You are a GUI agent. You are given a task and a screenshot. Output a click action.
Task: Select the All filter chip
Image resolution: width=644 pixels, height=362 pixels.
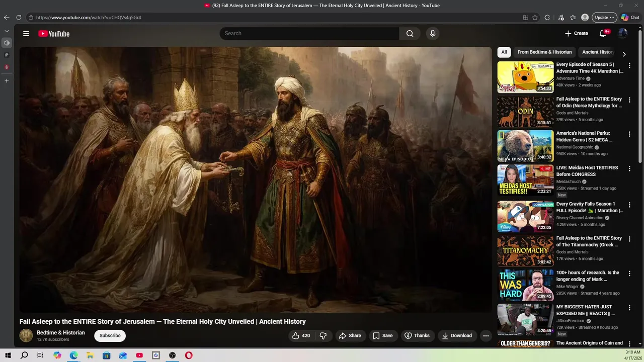click(x=504, y=52)
